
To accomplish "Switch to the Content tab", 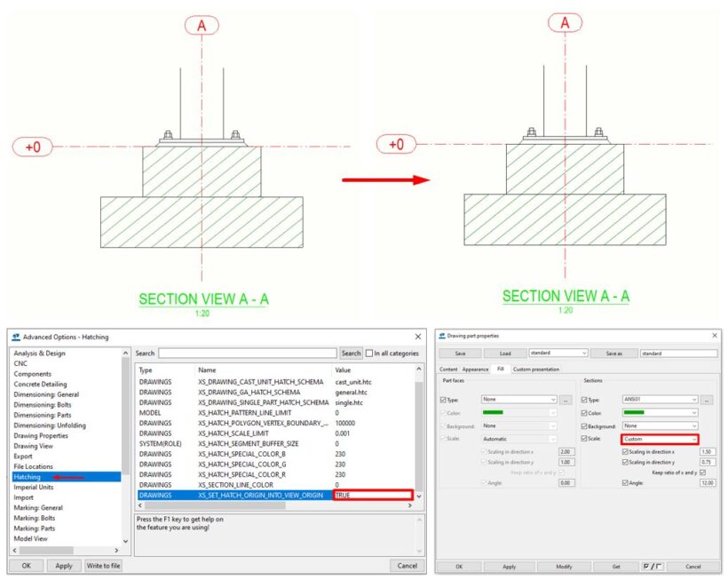I will (448, 368).
